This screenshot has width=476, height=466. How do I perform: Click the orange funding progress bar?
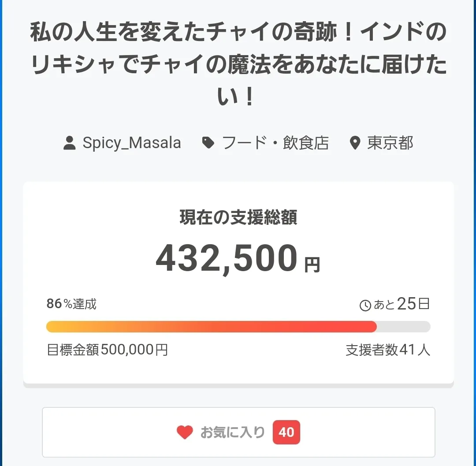click(x=212, y=327)
